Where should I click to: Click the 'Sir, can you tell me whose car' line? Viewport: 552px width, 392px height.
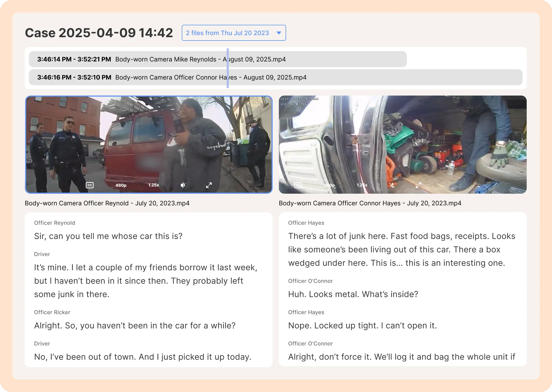[108, 236]
